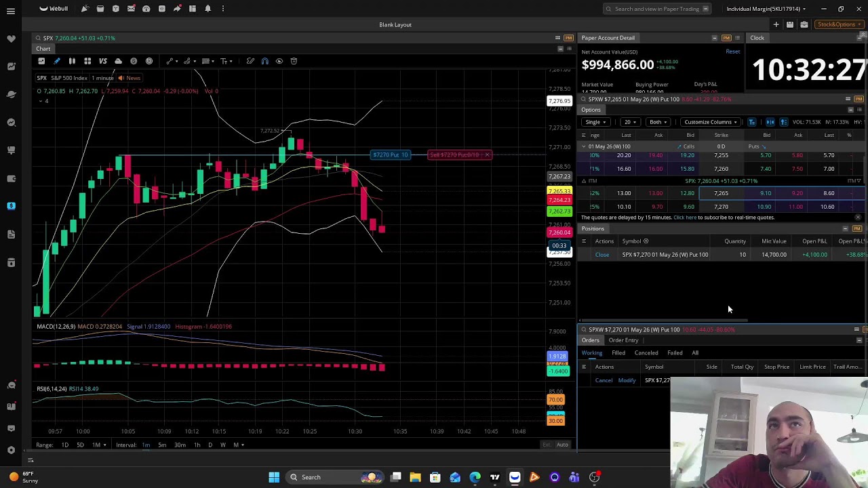This screenshot has width=868, height=488.
Task: Switch to the Canceled orders tab
Action: [646, 352]
